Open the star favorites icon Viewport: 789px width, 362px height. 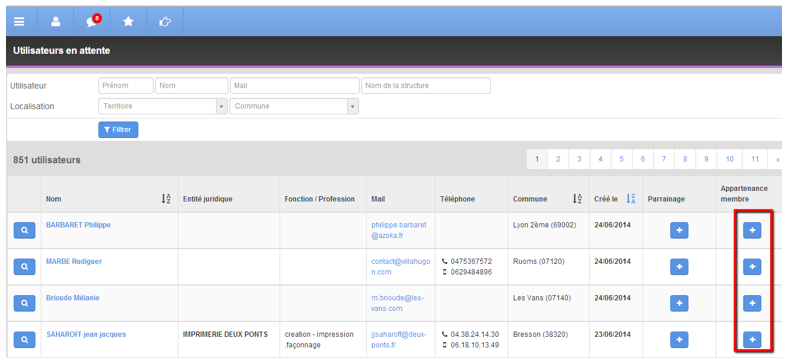pos(128,21)
